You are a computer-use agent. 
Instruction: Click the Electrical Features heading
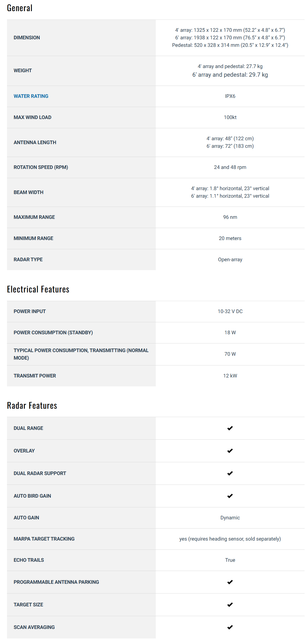click(38, 289)
